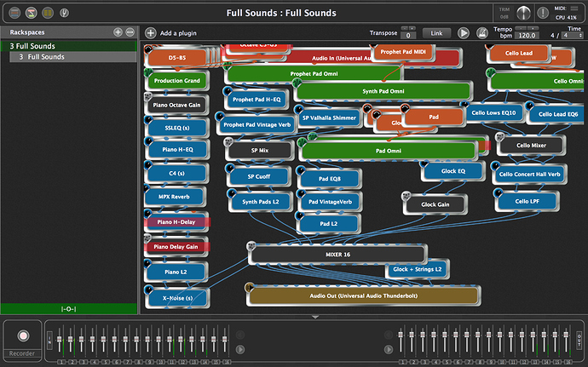Adjust the first output channel fader
Image resolution: width=588 pixels, height=367 pixels.
401,334
